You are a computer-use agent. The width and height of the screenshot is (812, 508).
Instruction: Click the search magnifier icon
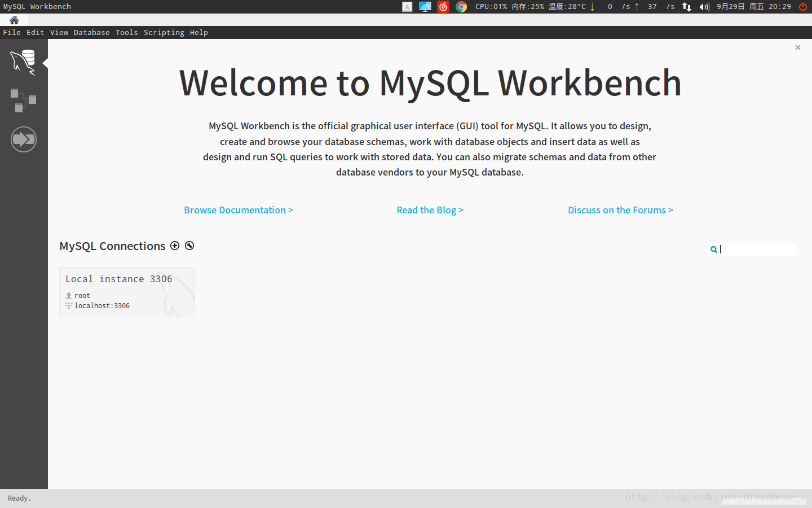pyautogui.click(x=713, y=249)
